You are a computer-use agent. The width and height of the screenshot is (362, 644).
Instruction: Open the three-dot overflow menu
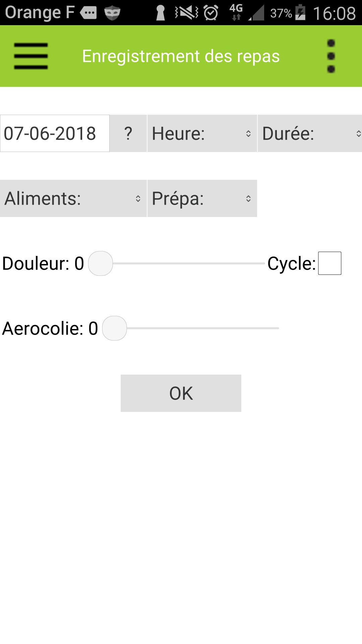(331, 56)
